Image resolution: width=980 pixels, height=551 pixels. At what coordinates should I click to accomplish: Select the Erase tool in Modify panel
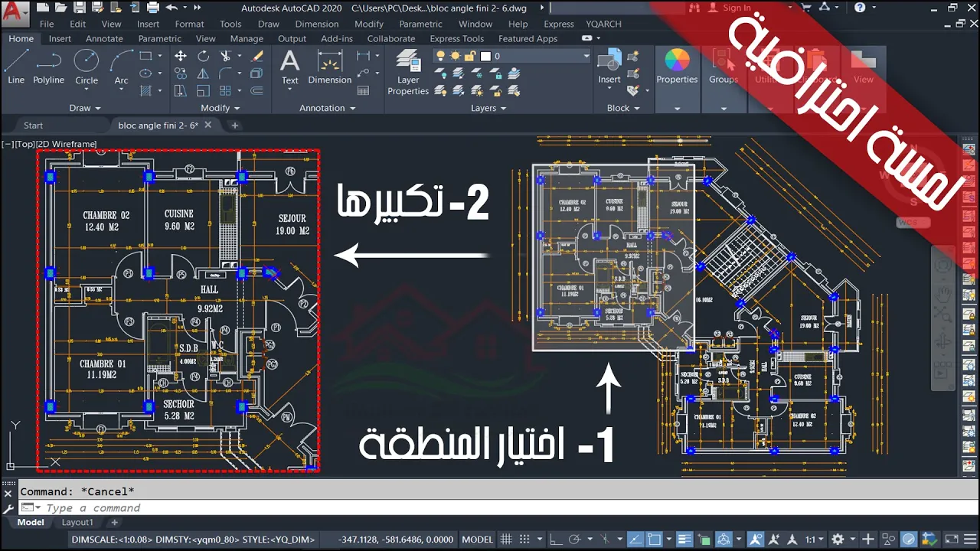click(x=257, y=56)
